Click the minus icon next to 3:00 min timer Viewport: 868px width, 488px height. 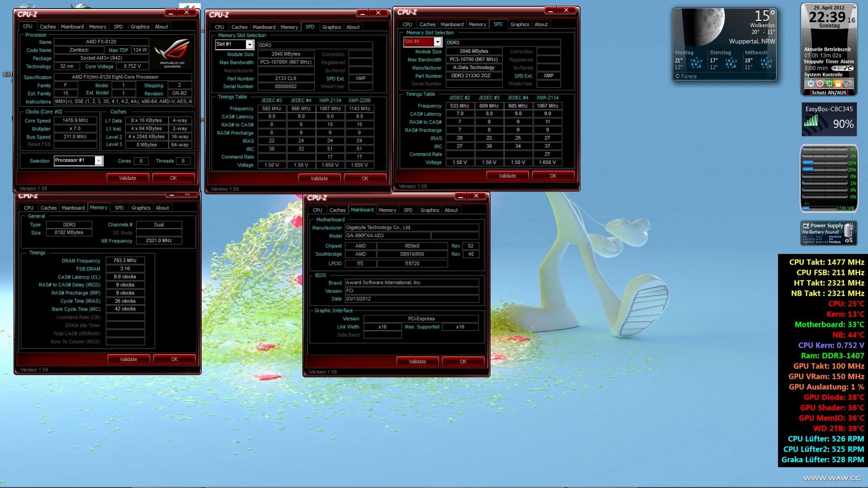pos(840,68)
